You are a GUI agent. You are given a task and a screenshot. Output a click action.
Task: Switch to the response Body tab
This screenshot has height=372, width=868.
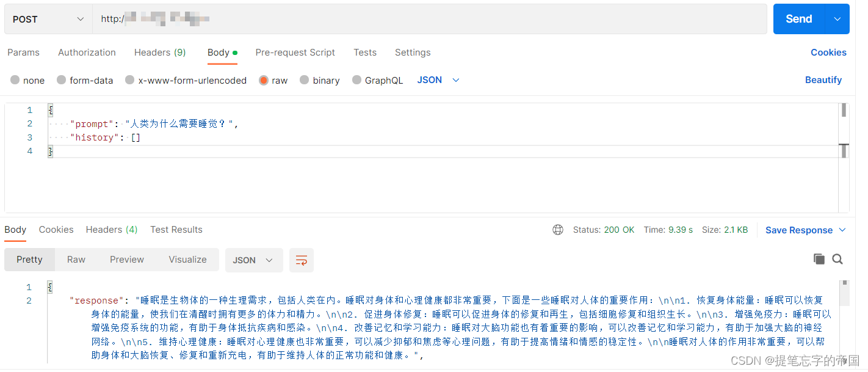coord(15,230)
